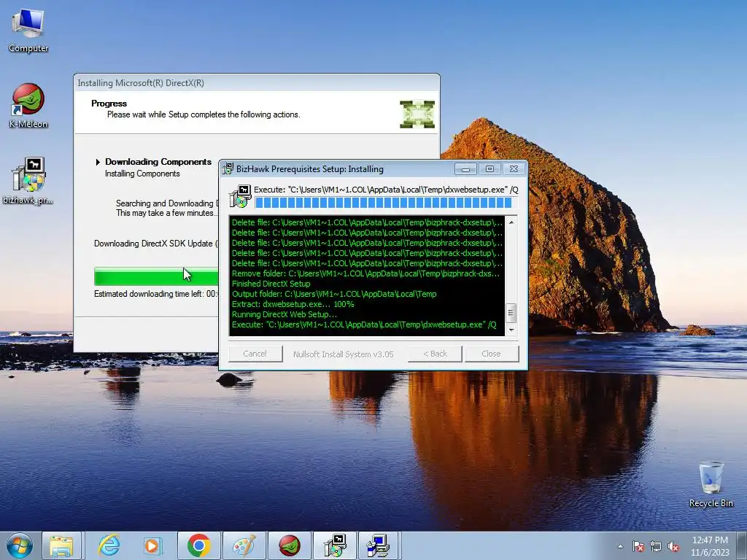747x560 pixels.
Task: Click the install log scrollbar thumb
Action: 511,313
